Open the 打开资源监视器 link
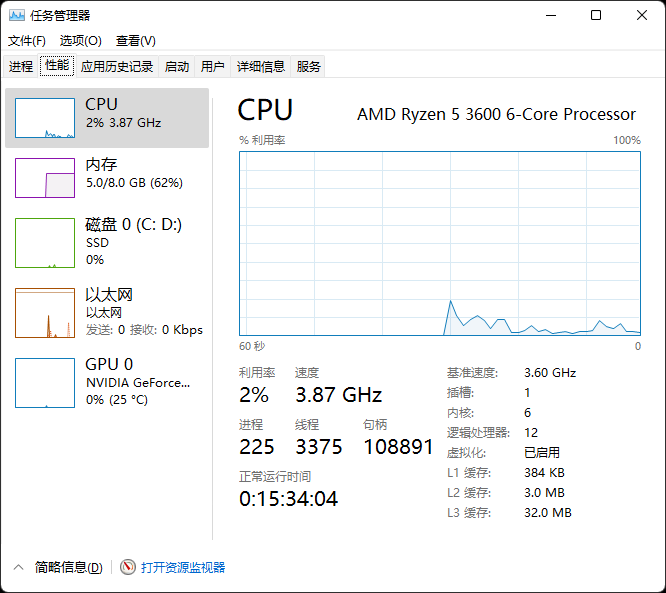The height and width of the screenshot is (593, 666). point(183,567)
